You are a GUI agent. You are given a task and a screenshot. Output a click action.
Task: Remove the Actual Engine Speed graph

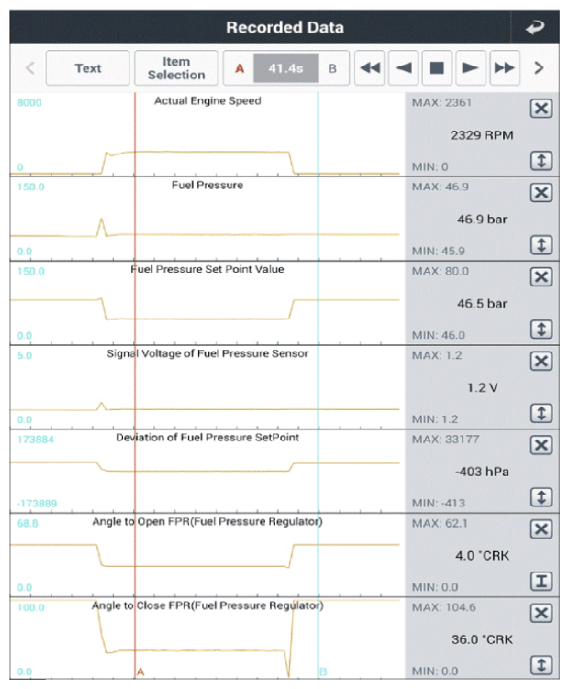[541, 108]
